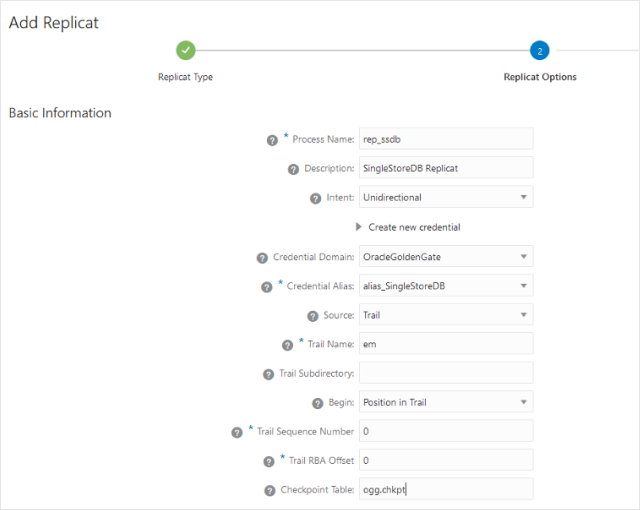Show help for Trail RBA Offset

[269, 461]
